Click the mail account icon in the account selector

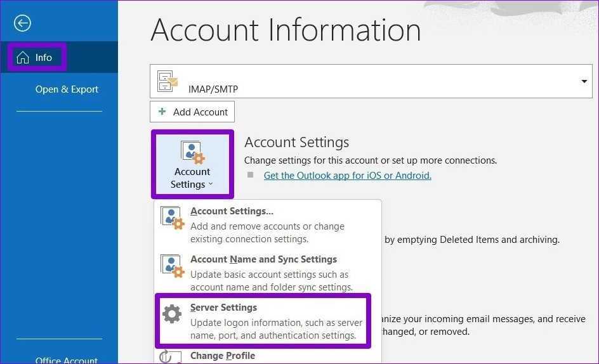point(168,81)
